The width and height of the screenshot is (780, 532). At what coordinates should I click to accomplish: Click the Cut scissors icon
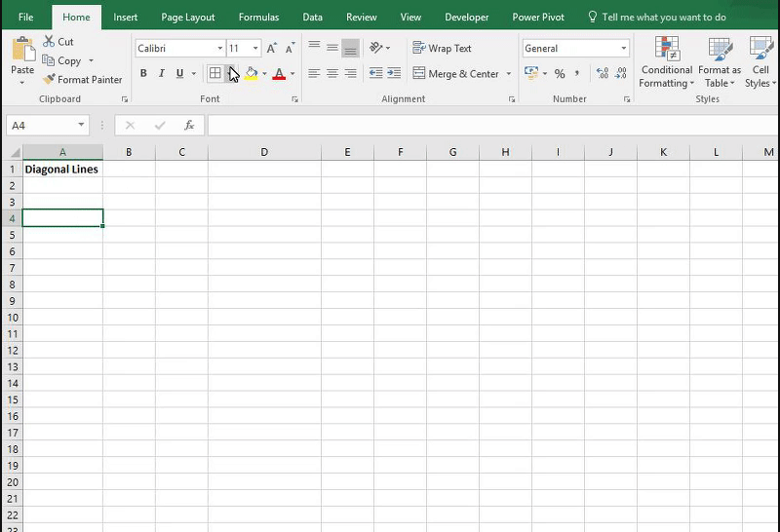click(49, 42)
